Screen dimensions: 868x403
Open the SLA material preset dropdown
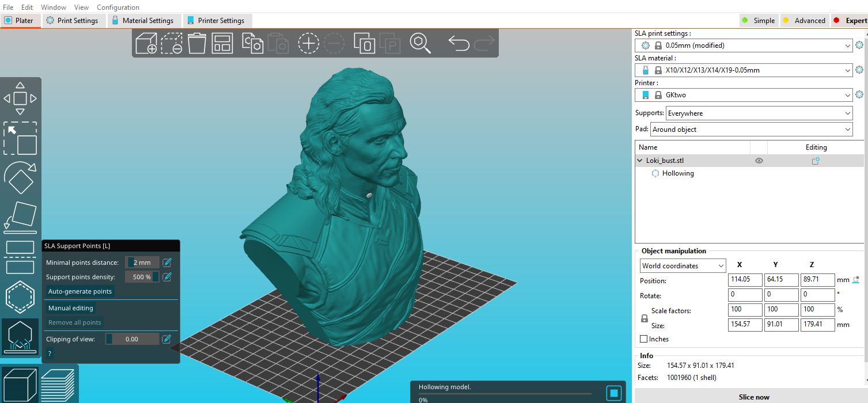pyautogui.click(x=744, y=70)
